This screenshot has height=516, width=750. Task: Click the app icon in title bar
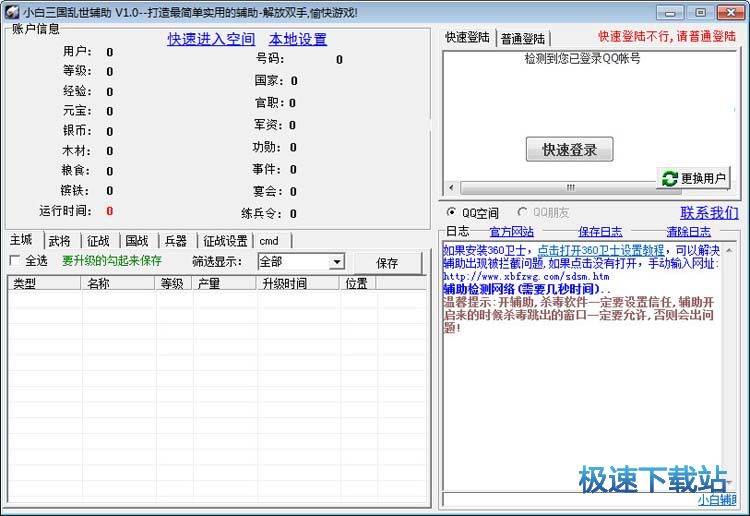pyautogui.click(x=12, y=12)
